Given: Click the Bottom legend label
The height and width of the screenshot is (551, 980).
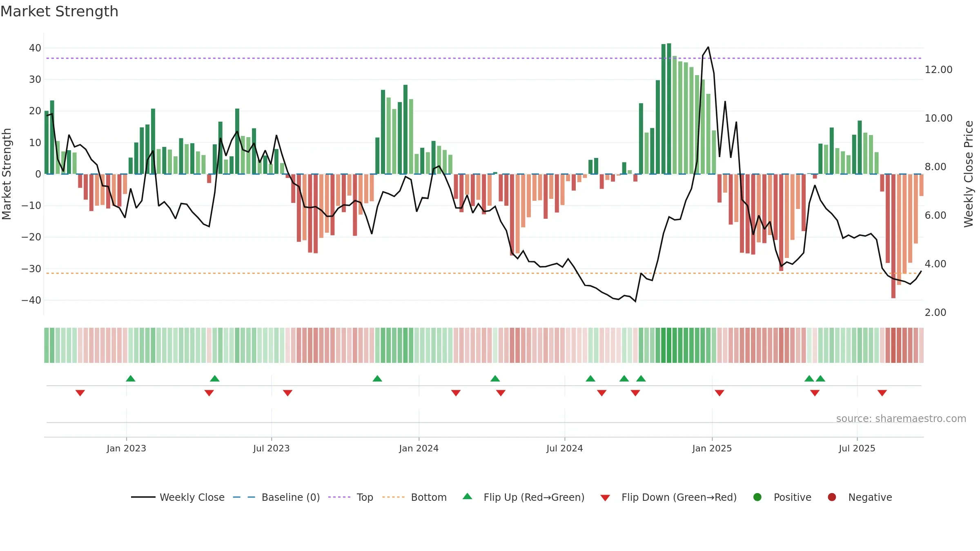Looking at the screenshot, I should (x=429, y=497).
